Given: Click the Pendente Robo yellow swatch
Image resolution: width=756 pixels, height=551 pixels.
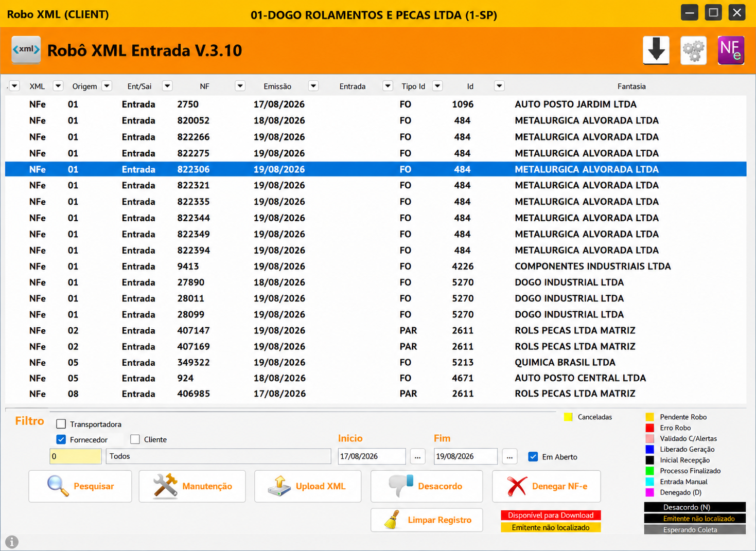Looking at the screenshot, I should [x=650, y=417].
